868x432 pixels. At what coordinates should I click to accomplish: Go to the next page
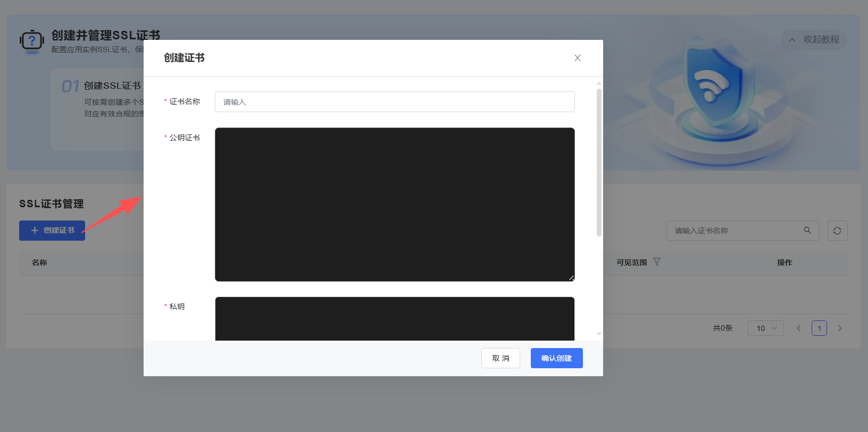coord(840,328)
